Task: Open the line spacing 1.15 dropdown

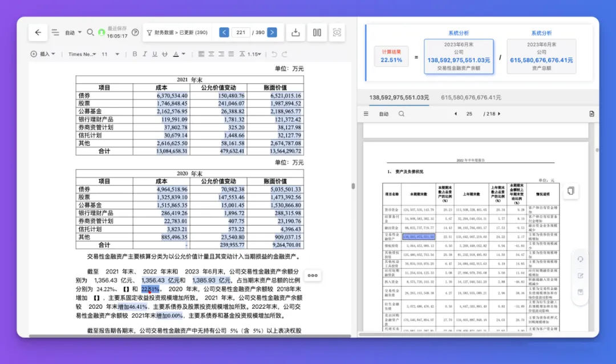Action: pyautogui.click(x=250, y=54)
